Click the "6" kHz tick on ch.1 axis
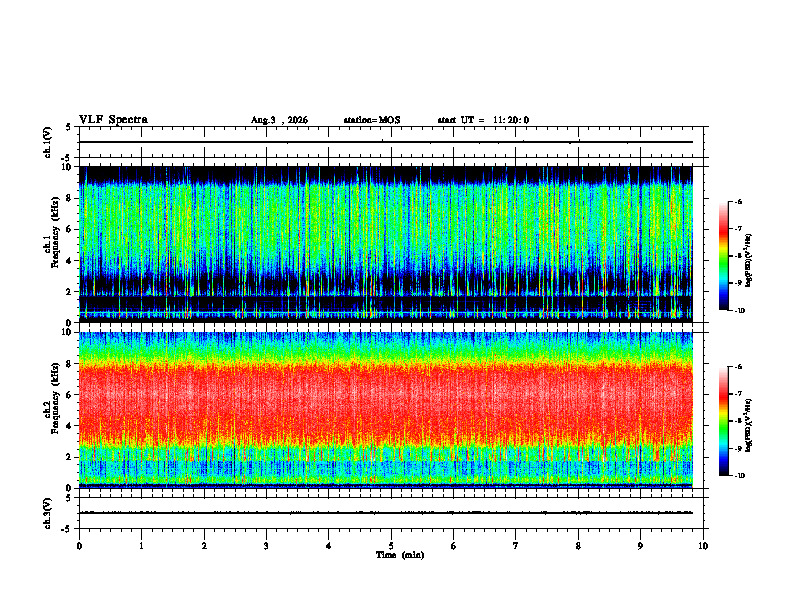The width and height of the screenshot is (792, 612). pos(70,229)
